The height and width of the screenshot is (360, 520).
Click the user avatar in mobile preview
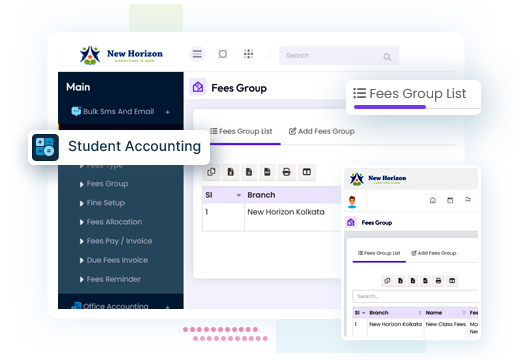pos(352,202)
